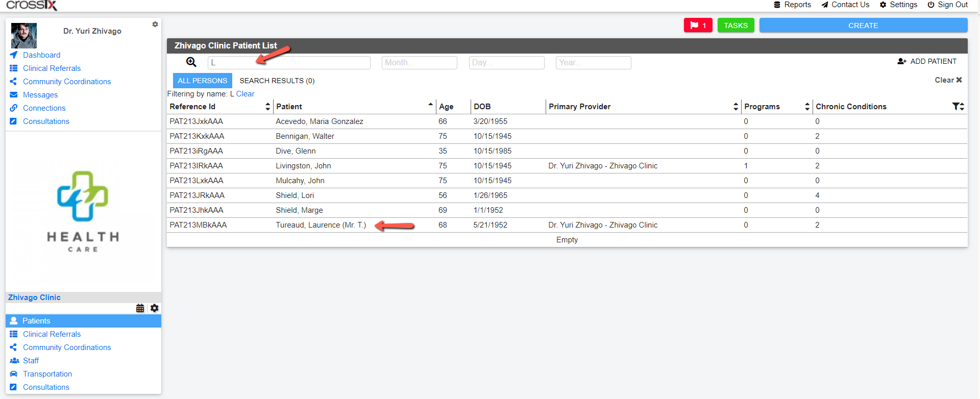Viewport: 980px width, 399px height.
Task: Click the Reports database icon
Action: [777, 5]
